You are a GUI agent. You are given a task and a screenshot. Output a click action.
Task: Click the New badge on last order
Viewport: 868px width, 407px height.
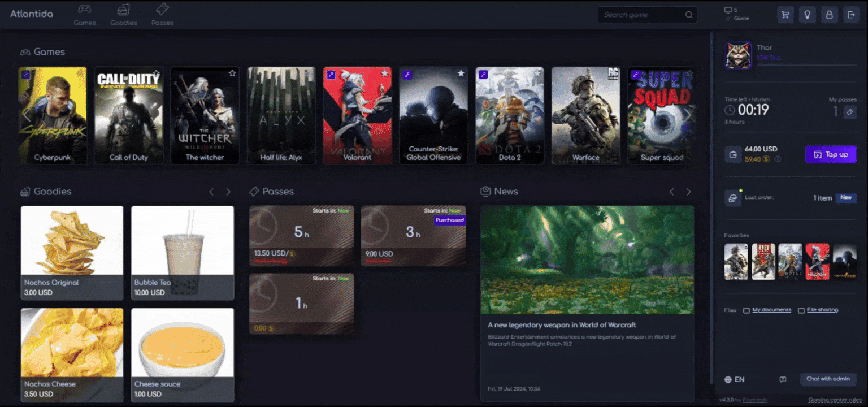pos(846,198)
